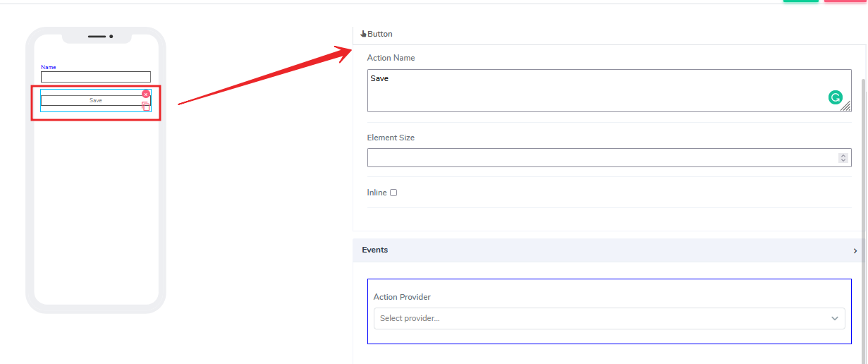This screenshot has height=364, width=868.
Task: Select the Name input in phone preview
Action: tap(96, 77)
